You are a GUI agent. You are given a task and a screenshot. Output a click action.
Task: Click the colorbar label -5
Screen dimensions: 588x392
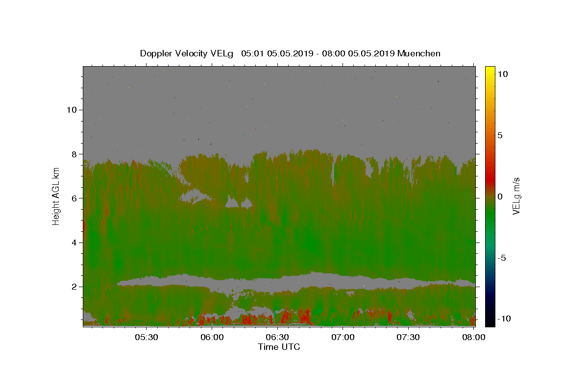[x=501, y=258]
